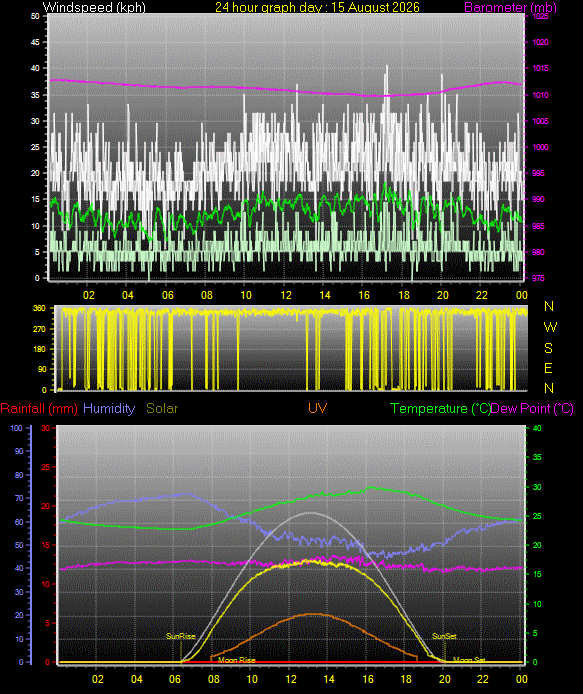Image resolution: width=583 pixels, height=694 pixels.
Task: Select "40" on the green temperature axis
Action: [x=537, y=428]
